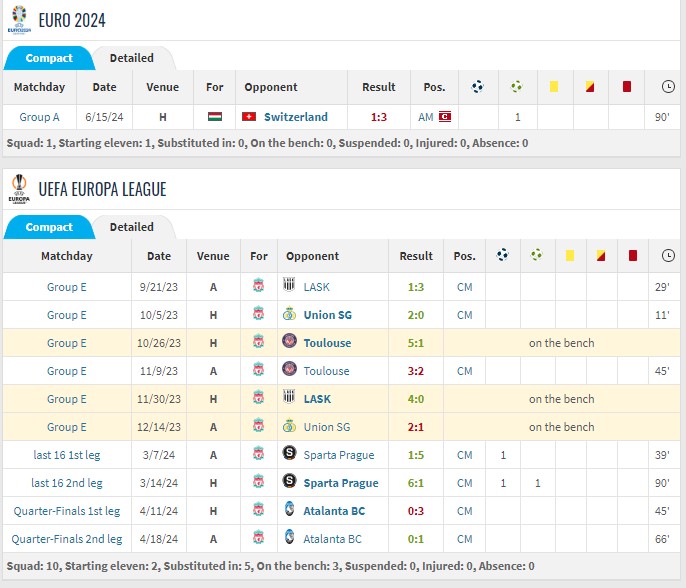Viewport: 686px width, 588px height.
Task: Click the yellow card icon in Euro 2024 header
Action: (x=554, y=87)
